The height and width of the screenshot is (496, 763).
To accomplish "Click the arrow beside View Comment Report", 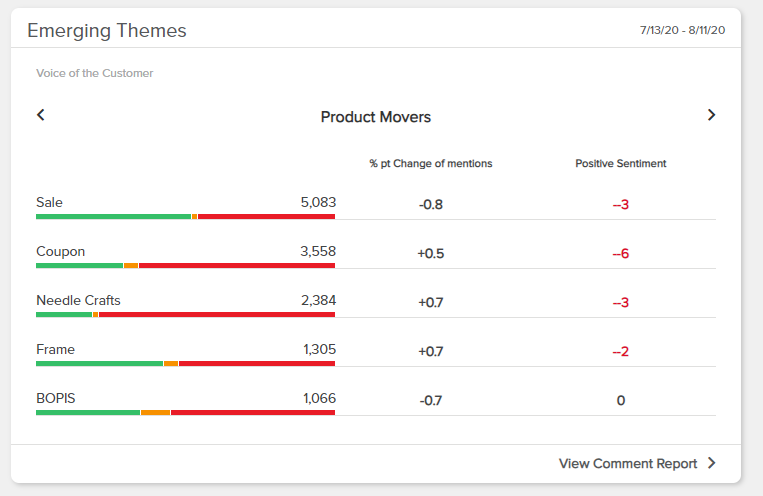I will [712, 463].
